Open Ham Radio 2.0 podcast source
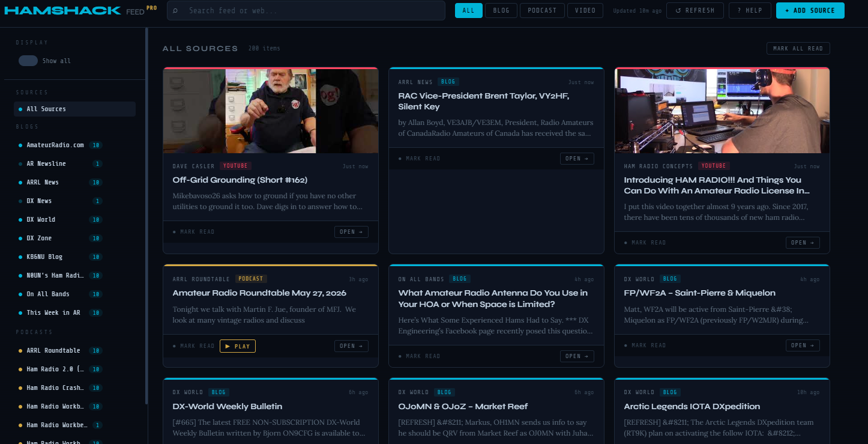This screenshot has width=868, height=444. (x=61, y=369)
